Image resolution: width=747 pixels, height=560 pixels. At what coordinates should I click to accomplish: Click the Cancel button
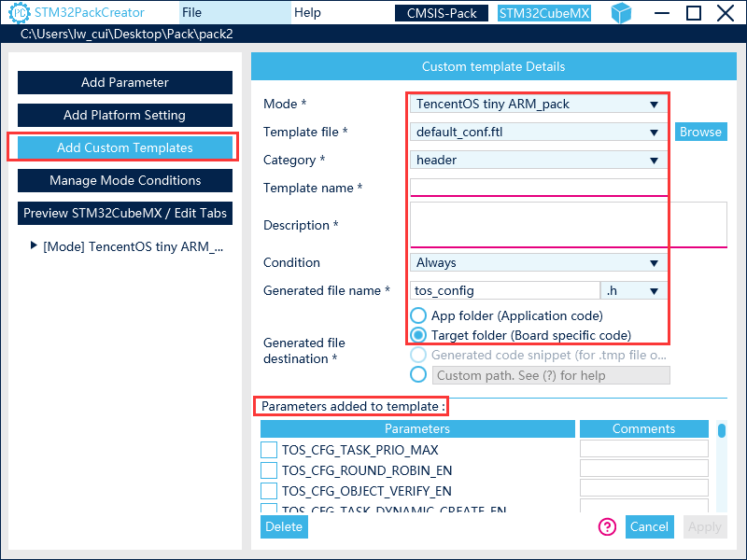(649, 526)
